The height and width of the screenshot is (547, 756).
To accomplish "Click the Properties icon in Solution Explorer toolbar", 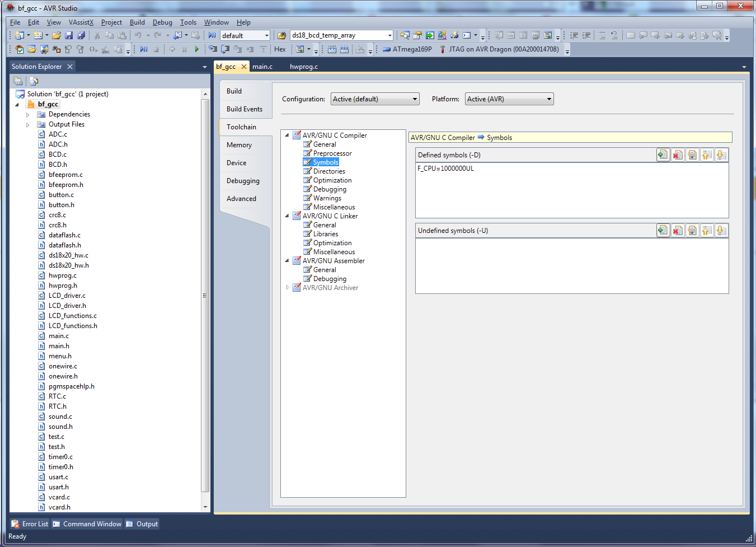I will [18, 81].
